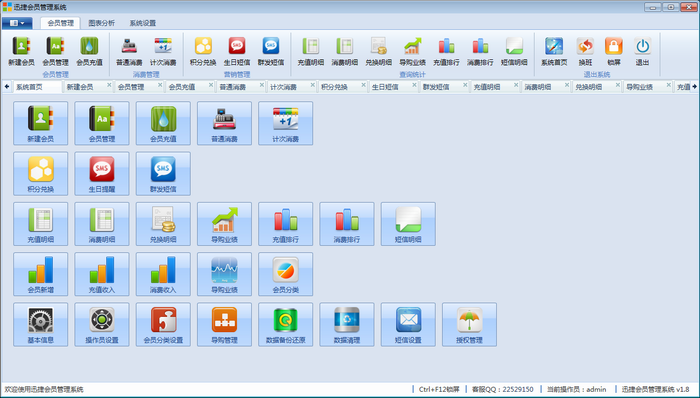Screen dimensions: 700x398
Task: Open the 授权管理 umbrella tile
Action: (x=469, y=324)
